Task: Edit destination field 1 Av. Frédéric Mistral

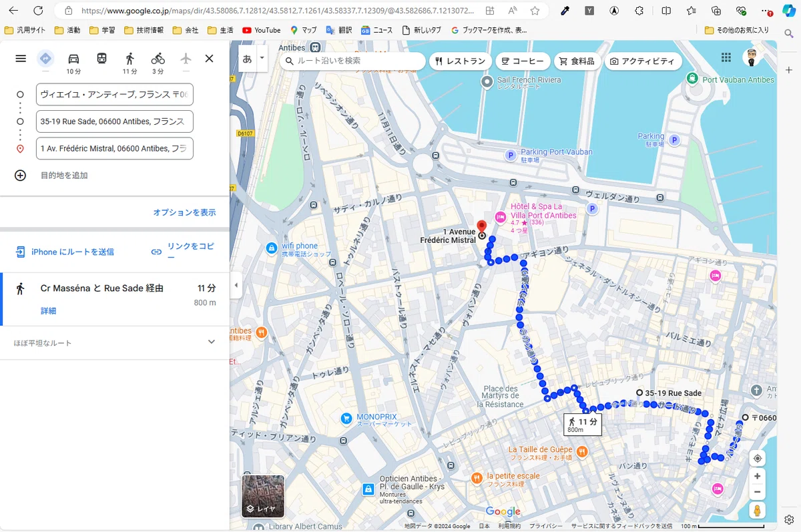Action: (x=115, y=148)
